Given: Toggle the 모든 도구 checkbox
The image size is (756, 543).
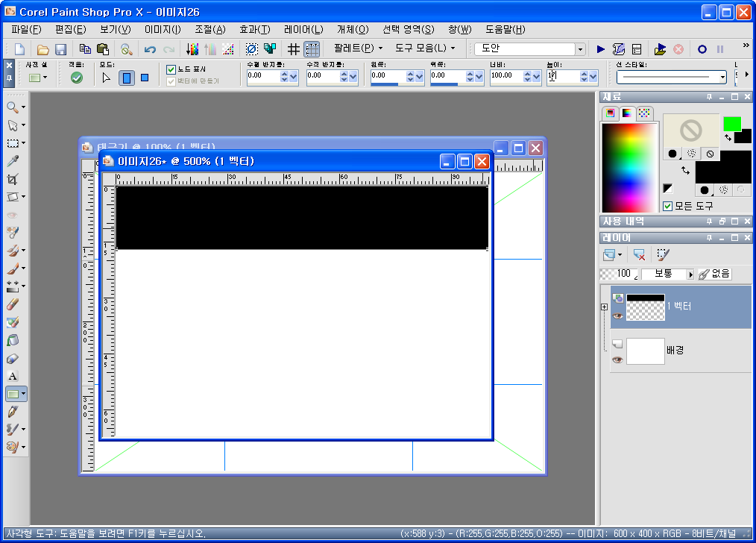Looking at the screenshot, I should coord(667,207).
